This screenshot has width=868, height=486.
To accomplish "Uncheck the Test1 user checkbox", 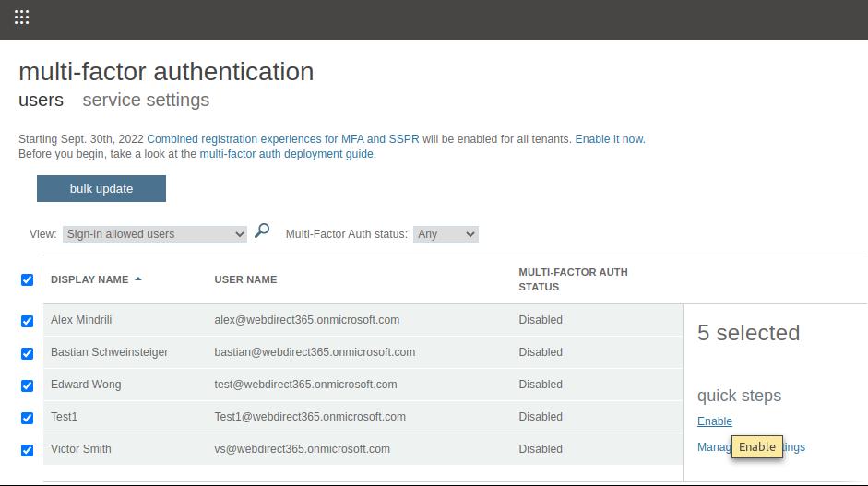I will coord(27,418).
